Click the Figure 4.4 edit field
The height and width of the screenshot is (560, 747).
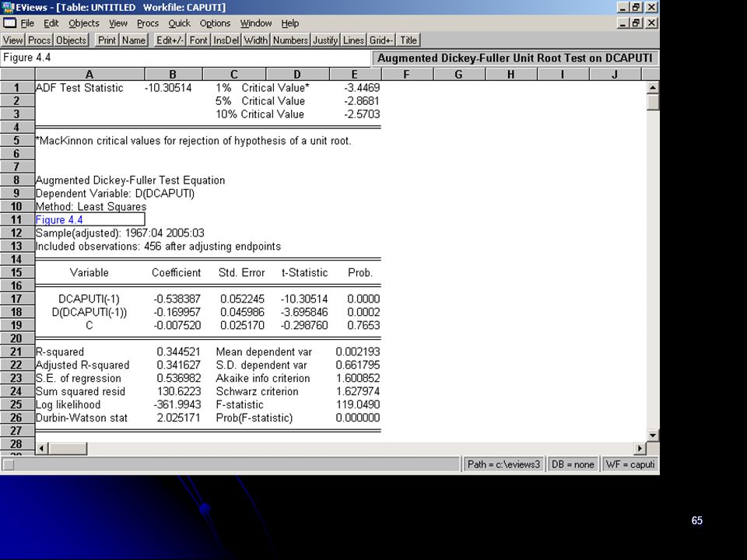(x=185, y=58)
